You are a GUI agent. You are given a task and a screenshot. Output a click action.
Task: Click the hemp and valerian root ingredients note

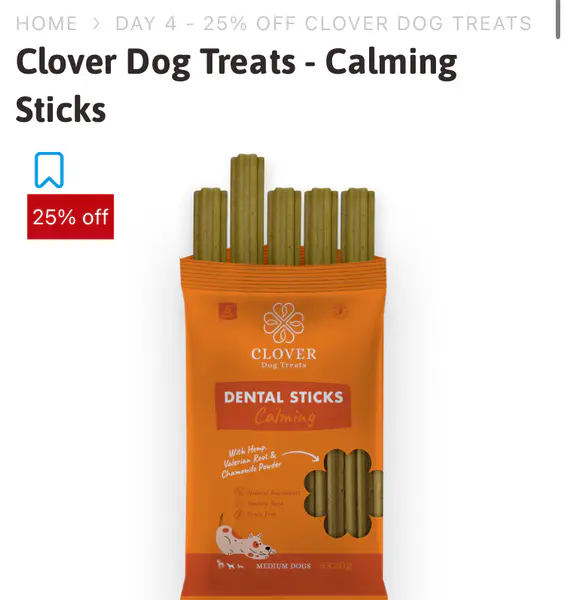tap(251, 461)
